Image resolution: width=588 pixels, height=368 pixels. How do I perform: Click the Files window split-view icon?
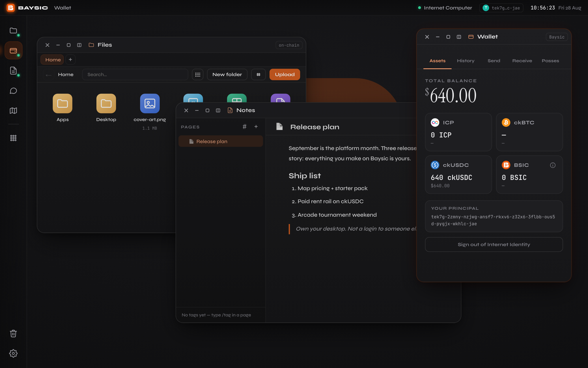(x=79, y=45)
